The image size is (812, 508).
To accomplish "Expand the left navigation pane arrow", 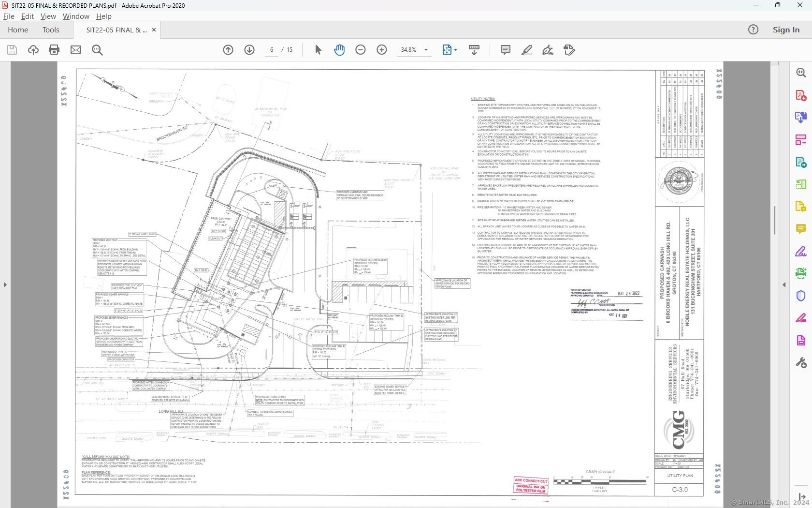I will pyautogui.click(x=5, y=284).
